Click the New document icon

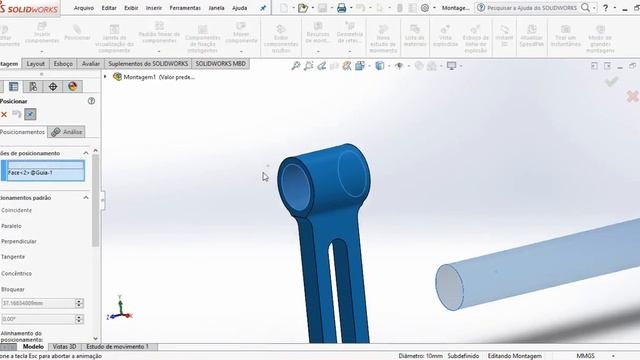284,8
